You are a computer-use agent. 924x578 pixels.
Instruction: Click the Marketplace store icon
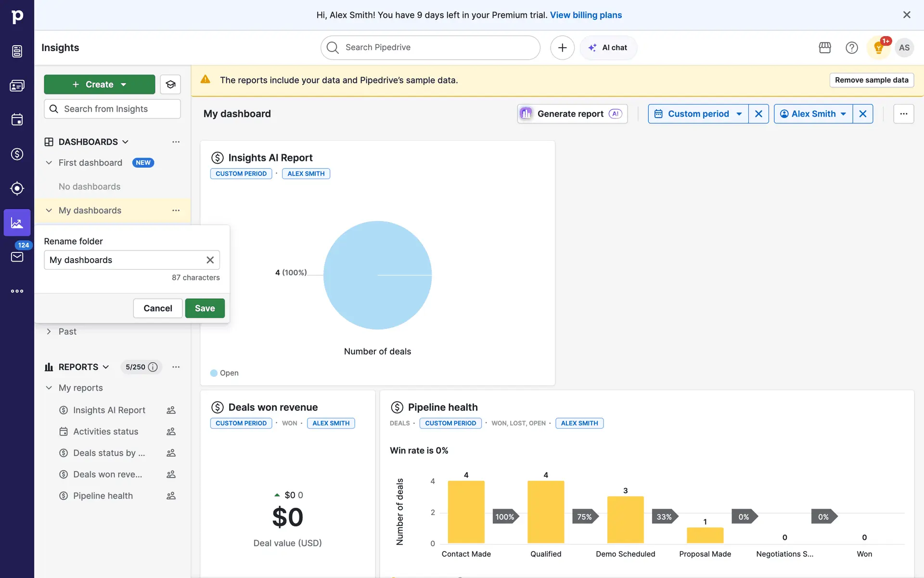click(x=825, y=48)
